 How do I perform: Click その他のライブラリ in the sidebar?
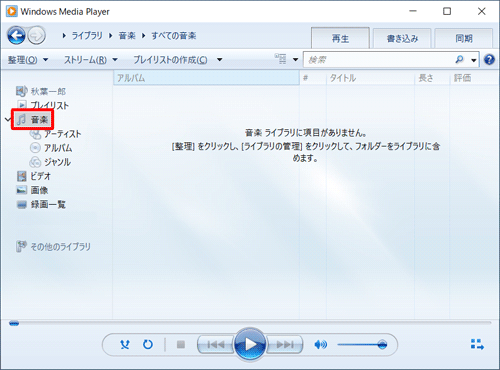[x=60, y=247]
